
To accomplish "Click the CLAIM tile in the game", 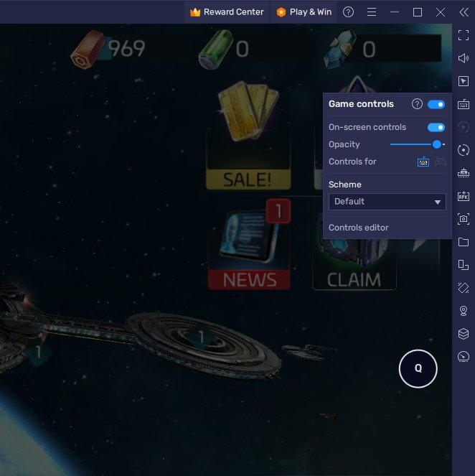I will 354,264.
